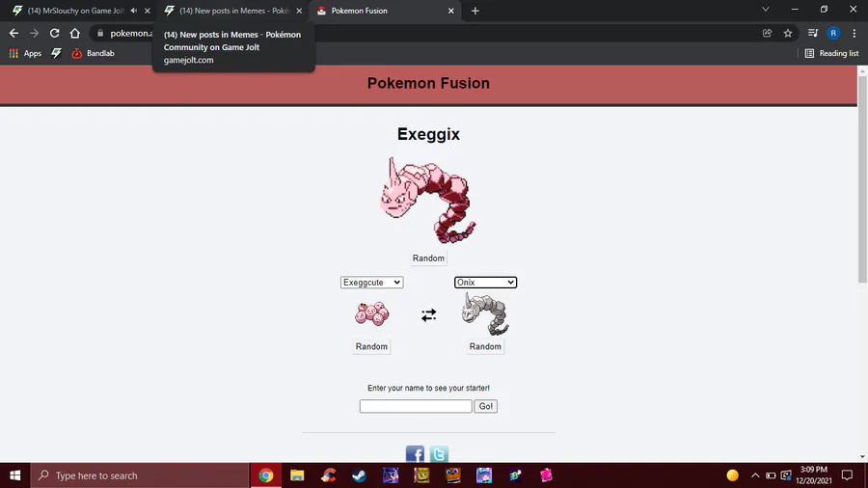Click the fused Exeggix sprite image
Image resolution: width=868 pixels, height=488 pixels.
[428, 201]
